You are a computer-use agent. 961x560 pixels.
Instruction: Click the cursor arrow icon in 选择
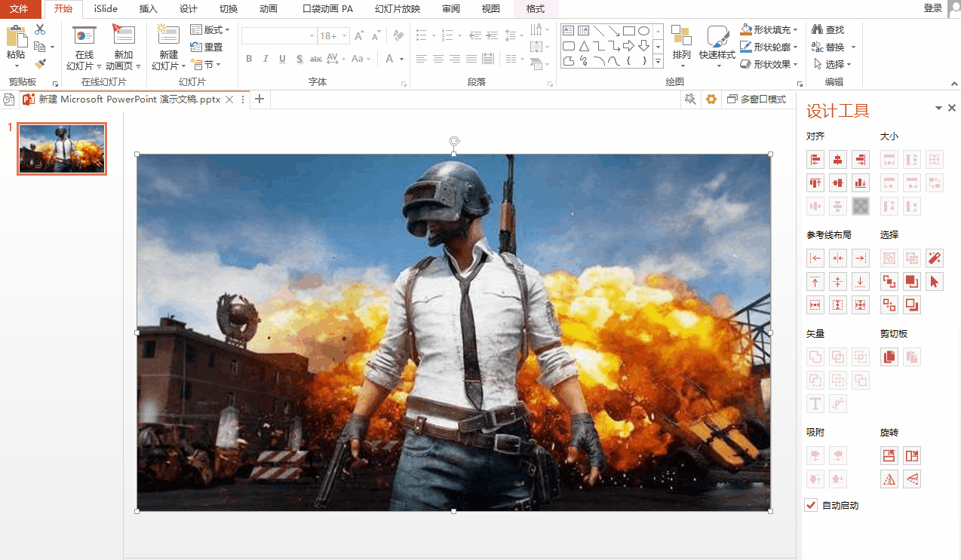click(935, 282)
